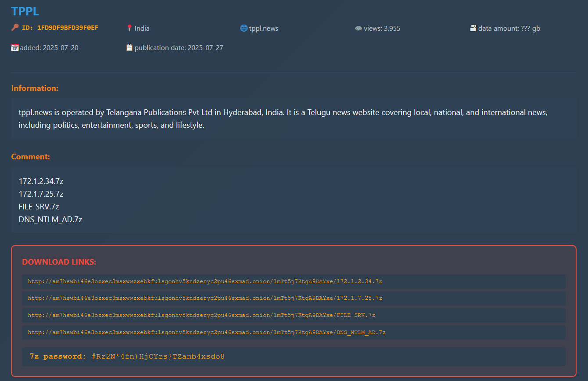Click the globe icon beside tppl.news
The width and height of the screenshot is (588, 381).
click(244, 28)
